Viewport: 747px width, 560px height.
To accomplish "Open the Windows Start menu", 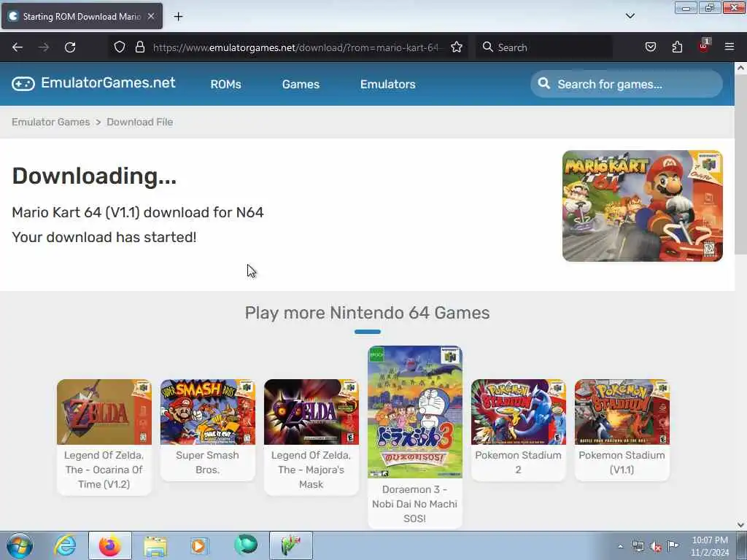I will click(x=20, y=545).
